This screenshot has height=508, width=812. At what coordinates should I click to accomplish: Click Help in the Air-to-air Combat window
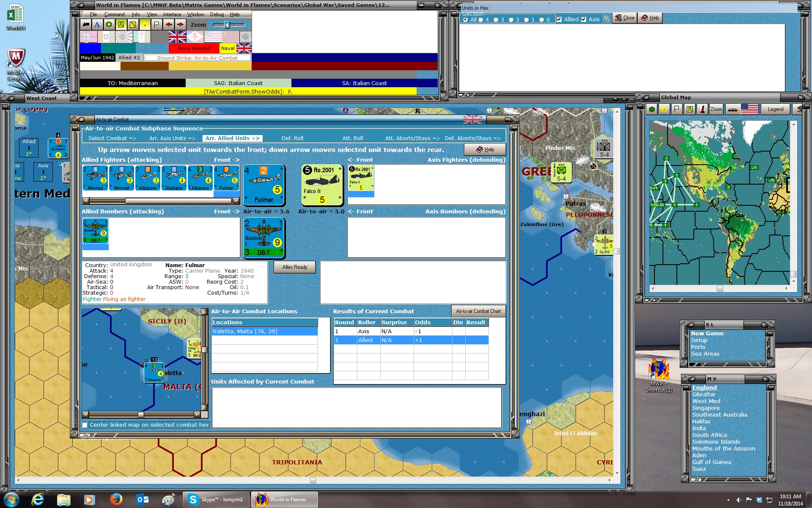tap(485, 149)
